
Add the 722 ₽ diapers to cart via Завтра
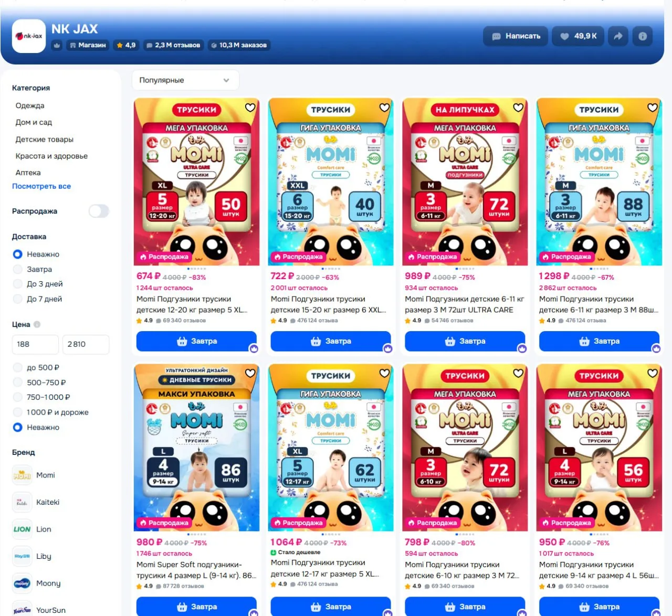click(x=331, y=341)
